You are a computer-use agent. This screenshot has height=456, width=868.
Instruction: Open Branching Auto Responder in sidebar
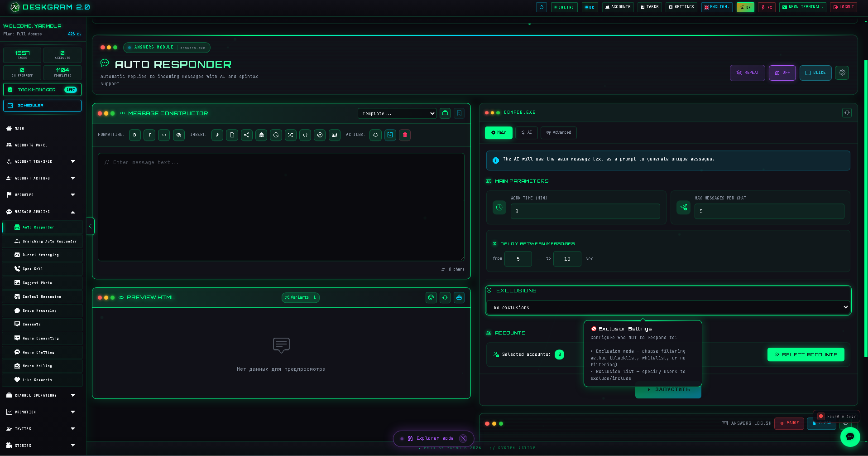click(43, 241)
